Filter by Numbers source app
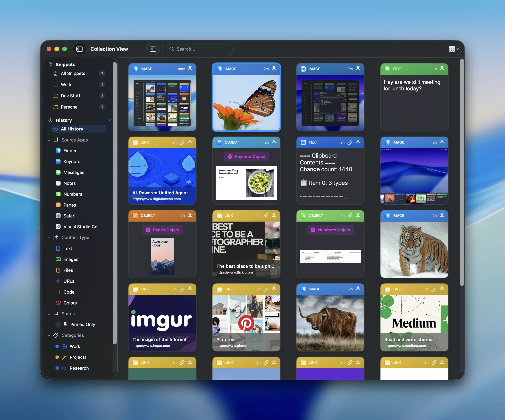The height and width of the screenshot is (420, 505). tap(73, 194)
